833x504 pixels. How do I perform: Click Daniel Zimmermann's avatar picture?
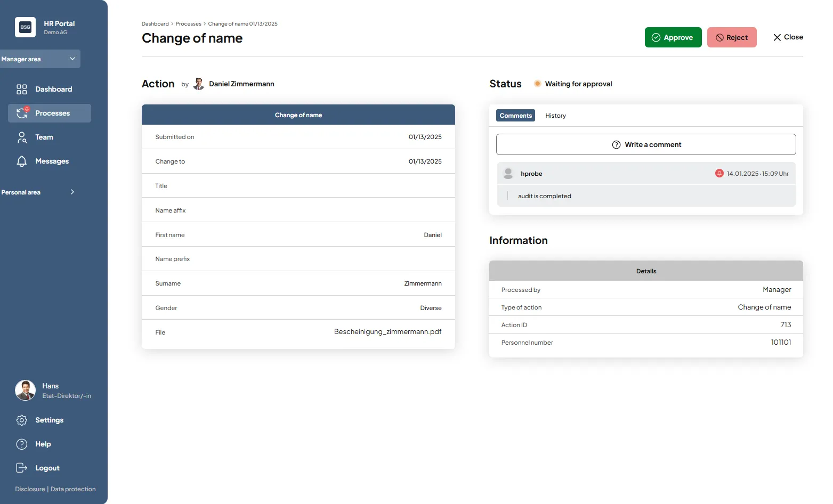[199, 84]
